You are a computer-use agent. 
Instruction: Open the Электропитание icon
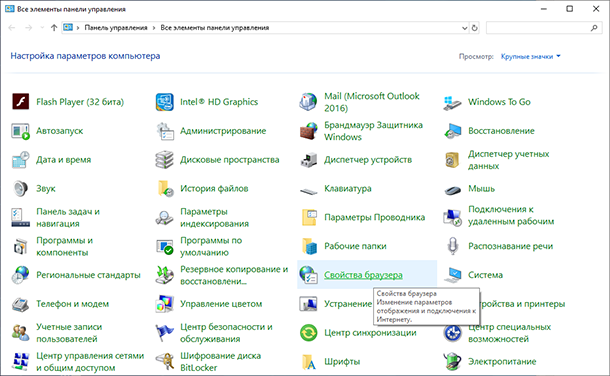[452, 362]
